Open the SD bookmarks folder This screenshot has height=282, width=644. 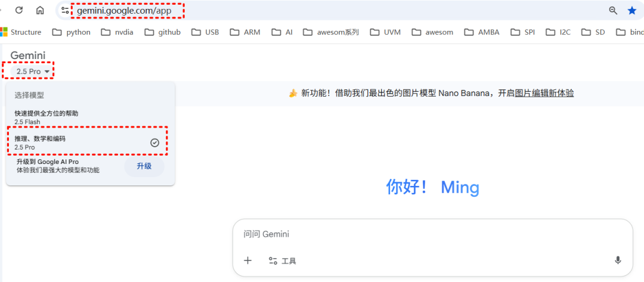pos(593,32)
